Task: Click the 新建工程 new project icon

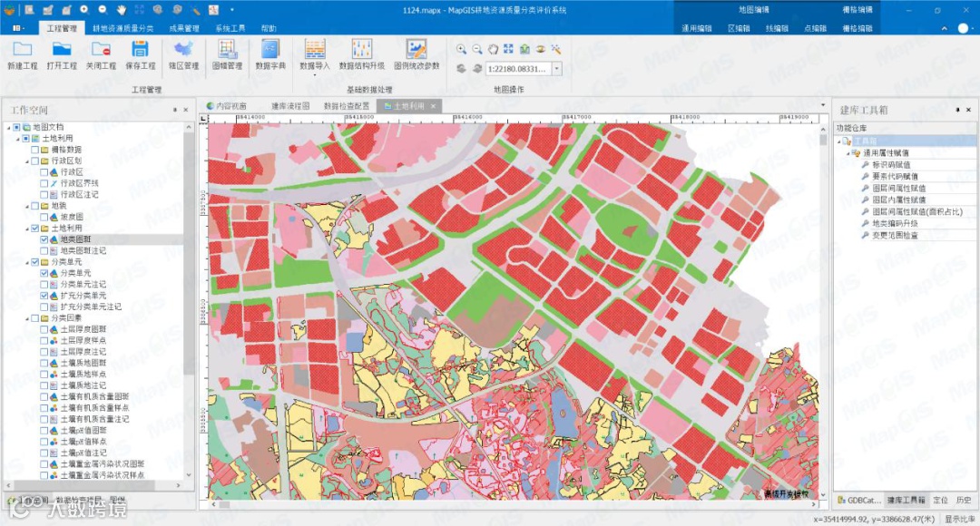Action: coord(23,54)
